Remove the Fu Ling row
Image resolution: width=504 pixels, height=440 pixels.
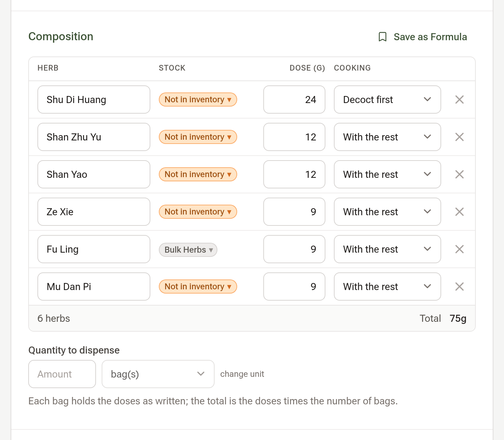460,249
